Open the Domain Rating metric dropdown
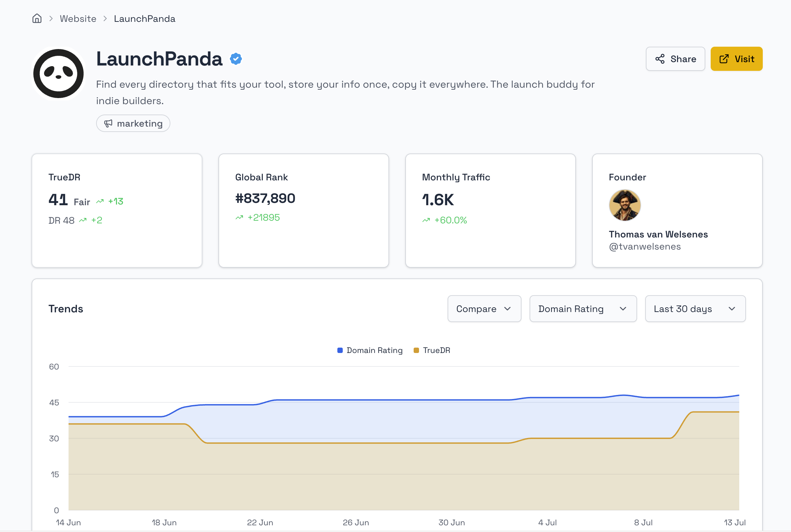Viewport: 791px width, 532px height. pyautogui.click(x=583, y=309)
